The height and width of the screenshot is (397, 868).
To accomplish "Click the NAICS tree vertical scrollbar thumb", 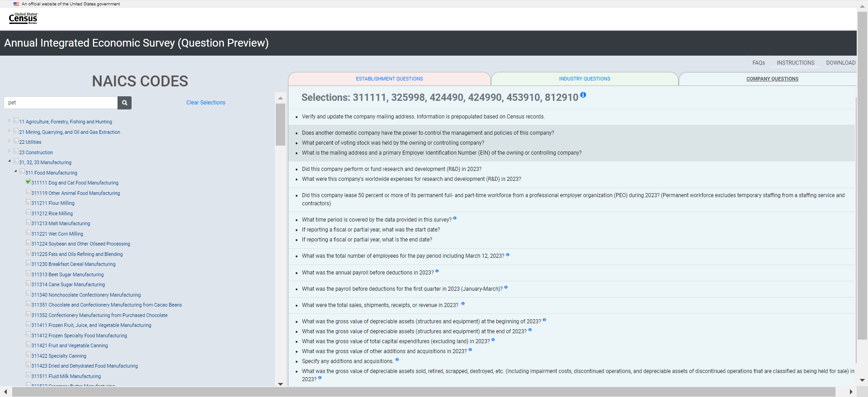I will pos(280,124).
